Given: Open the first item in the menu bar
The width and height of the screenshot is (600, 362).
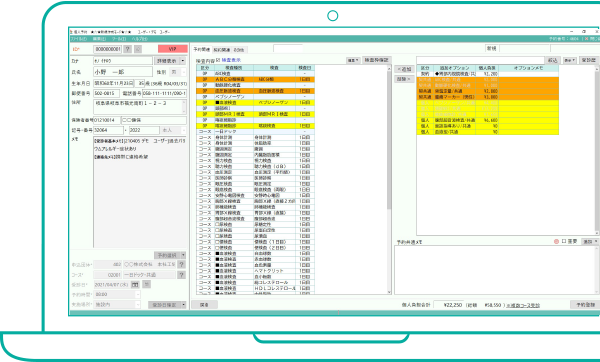Looking at the screenshot, I should (79, 39).
